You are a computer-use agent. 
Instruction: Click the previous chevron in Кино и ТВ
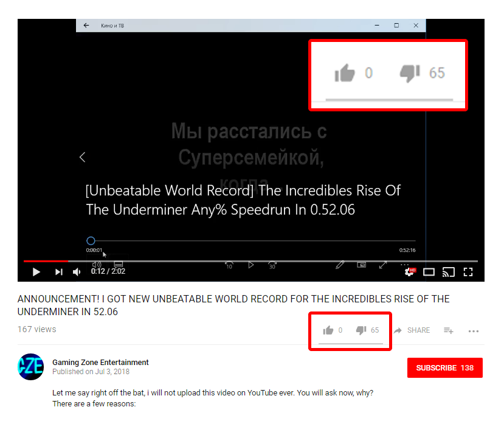click(x=83, y=158)
